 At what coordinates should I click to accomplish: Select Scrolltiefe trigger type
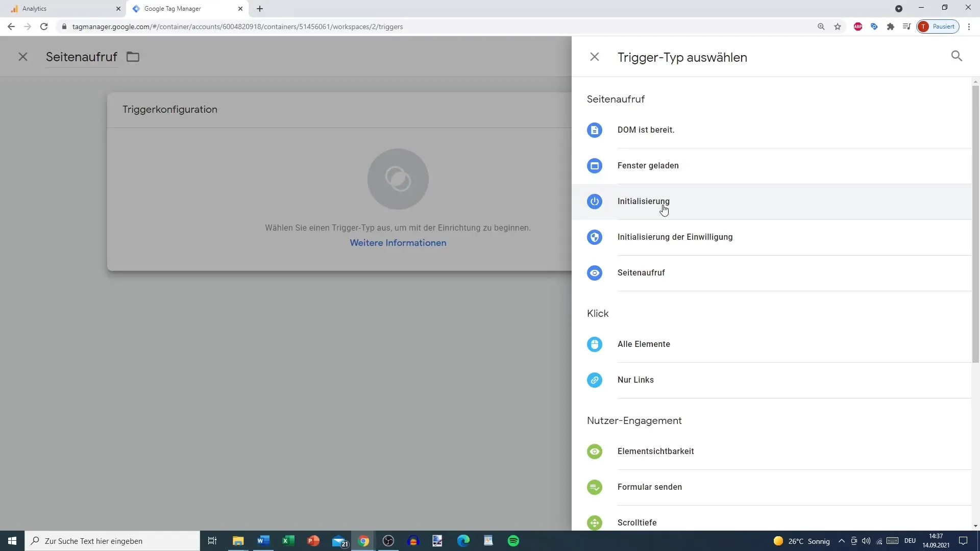pyautogui.click(x=771, y=518)
